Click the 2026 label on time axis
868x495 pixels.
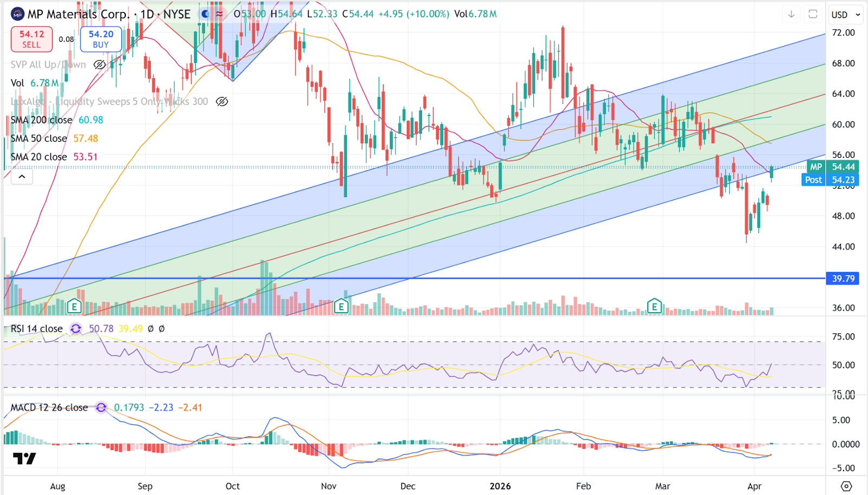[500, 486]
